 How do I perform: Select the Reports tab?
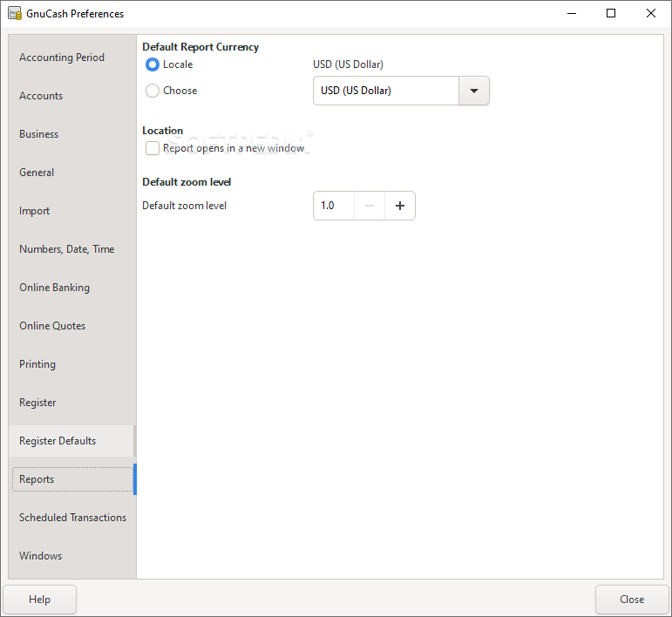pos(71,479)
